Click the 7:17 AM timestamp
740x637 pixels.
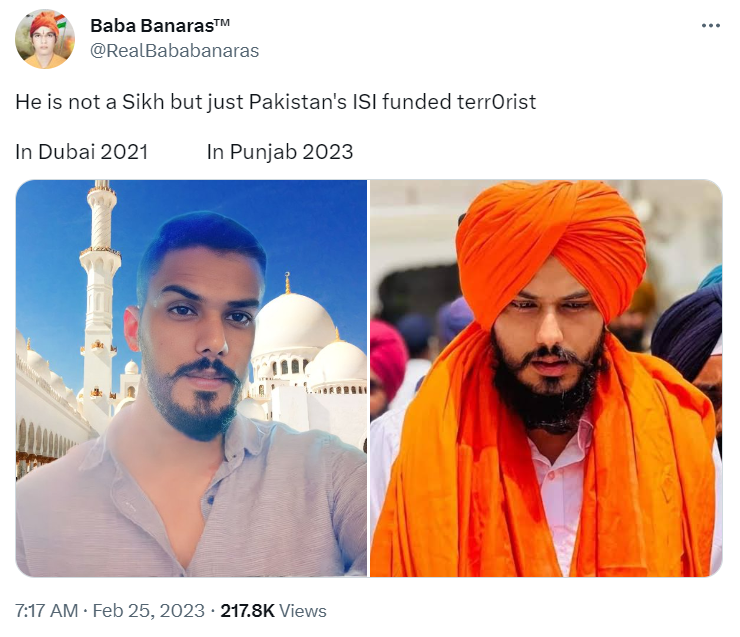coord(46,611)
